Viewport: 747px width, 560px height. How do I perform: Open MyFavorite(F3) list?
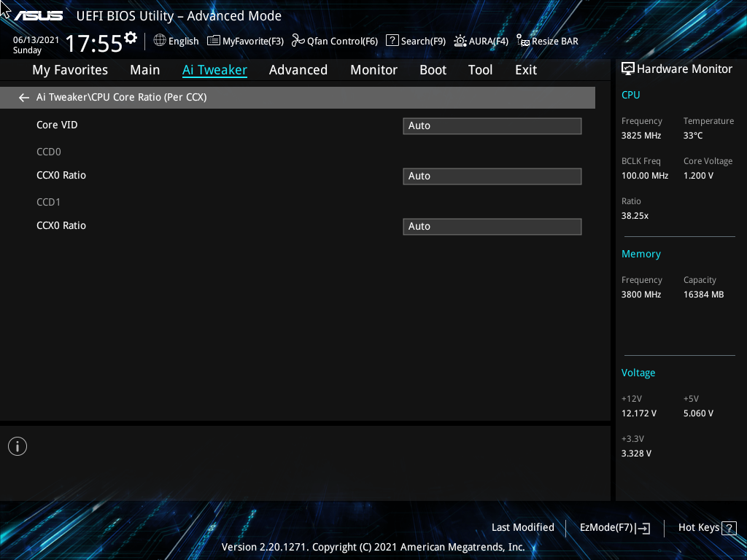[x=245, y=41]
